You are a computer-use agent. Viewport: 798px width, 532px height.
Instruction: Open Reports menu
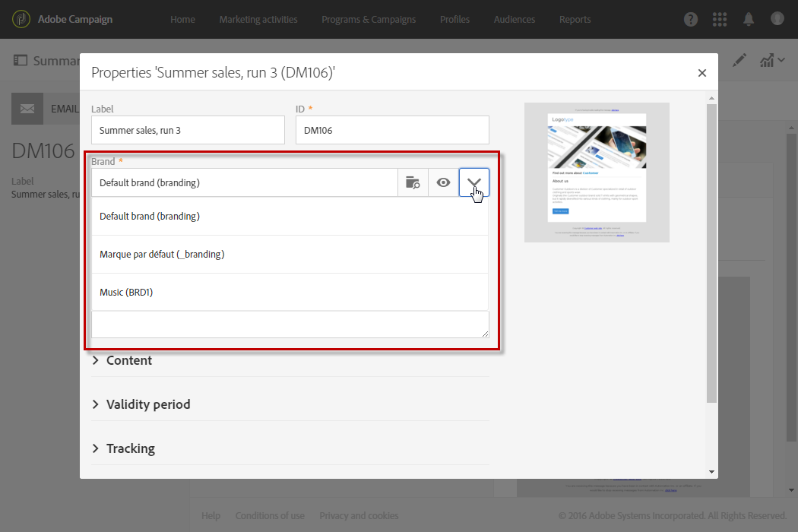(x=575, y=19)
